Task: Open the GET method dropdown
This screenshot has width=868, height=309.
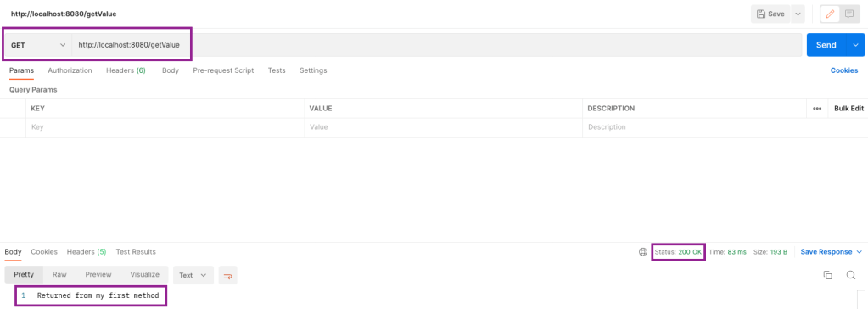Action: coord(38,45)
